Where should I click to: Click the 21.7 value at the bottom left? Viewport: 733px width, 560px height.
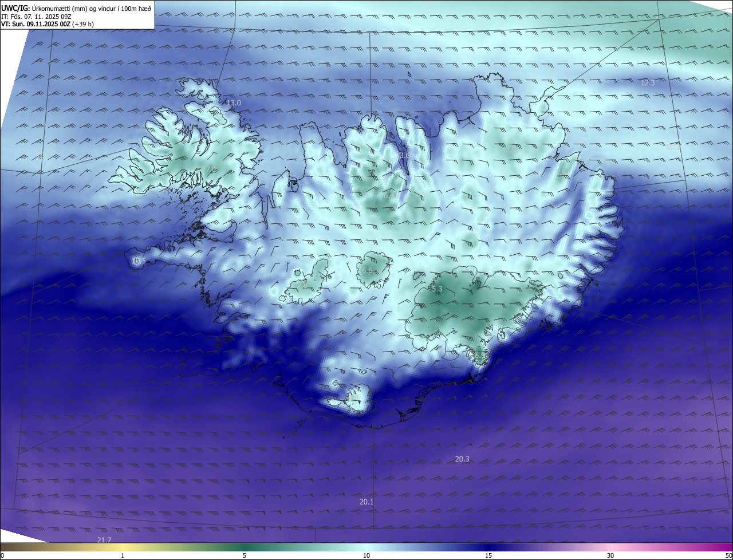pyautogui.click(x=104, y=541)
